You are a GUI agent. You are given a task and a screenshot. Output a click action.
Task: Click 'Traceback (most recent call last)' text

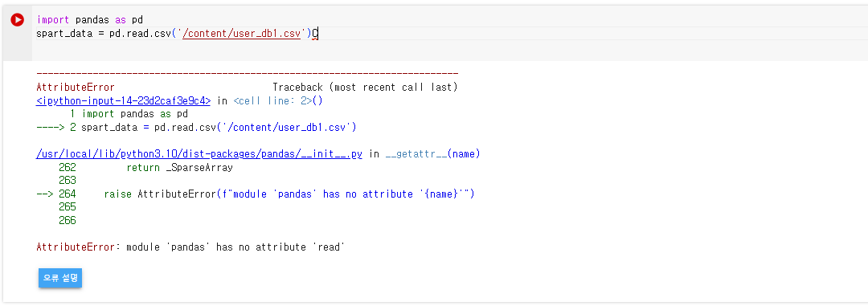coord(366,88)
